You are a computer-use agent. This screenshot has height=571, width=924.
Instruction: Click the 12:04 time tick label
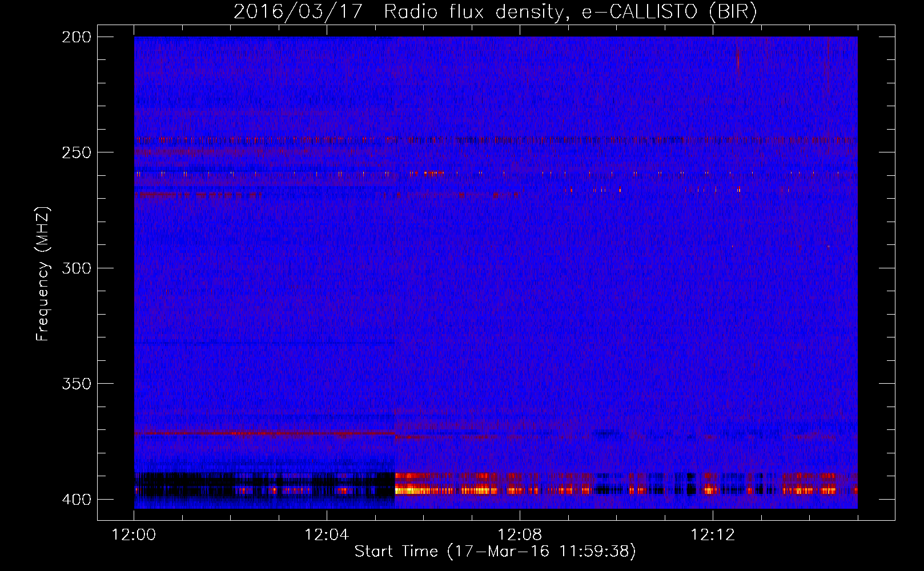pos(327,535)
